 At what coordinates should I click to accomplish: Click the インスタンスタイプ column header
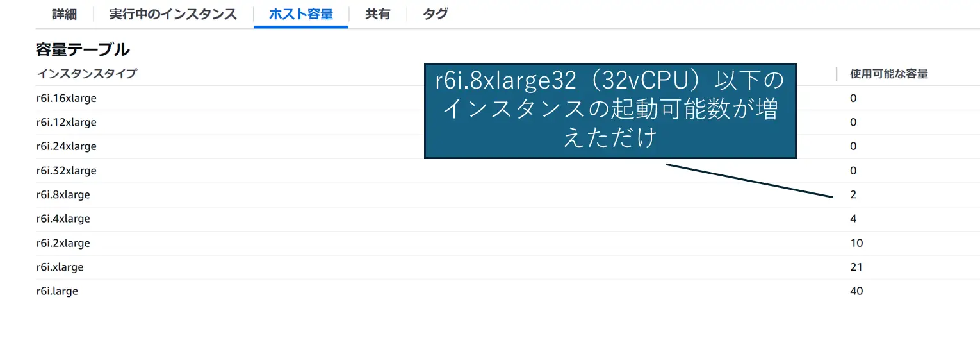click(x=86, y=74)
